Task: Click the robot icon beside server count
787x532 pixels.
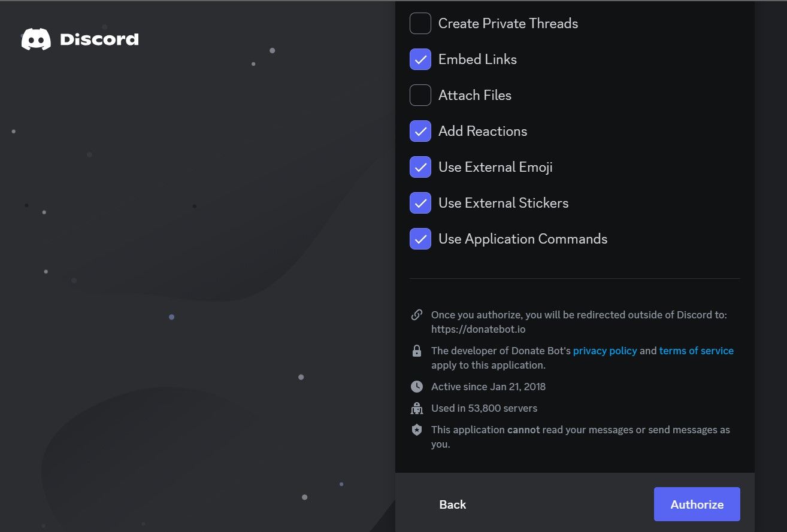Action: pos(417,408)
